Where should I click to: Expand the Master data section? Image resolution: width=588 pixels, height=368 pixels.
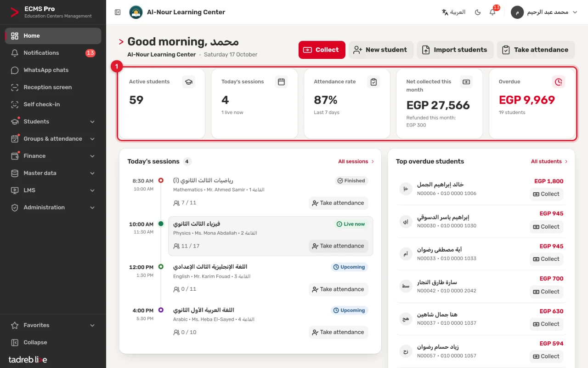53,173
